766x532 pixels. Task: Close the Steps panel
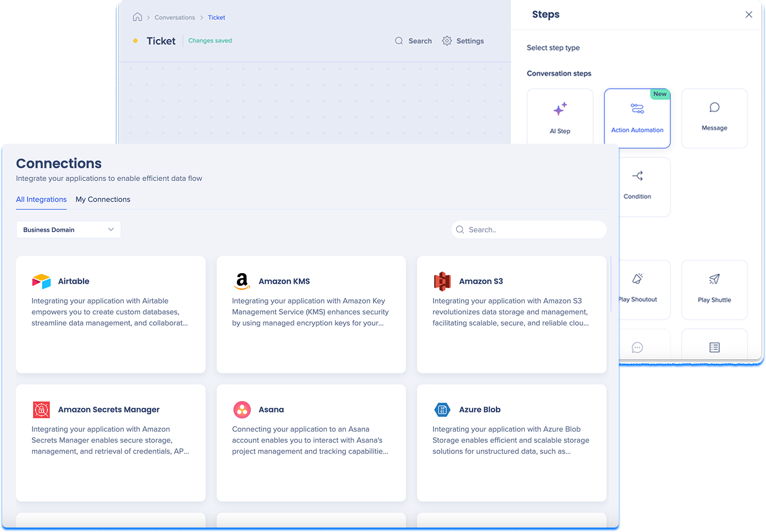(x=749, y=14)
